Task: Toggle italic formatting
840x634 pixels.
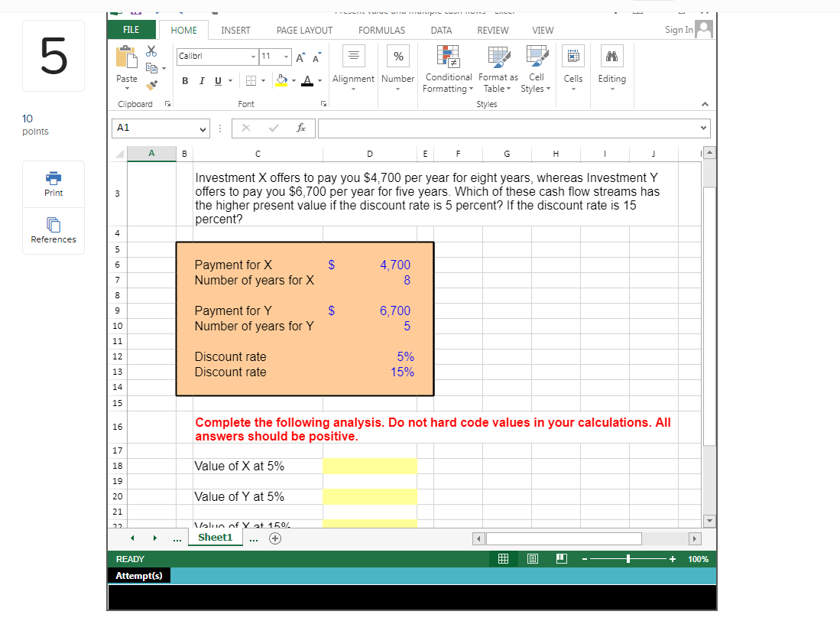Action: click(200, 80)
